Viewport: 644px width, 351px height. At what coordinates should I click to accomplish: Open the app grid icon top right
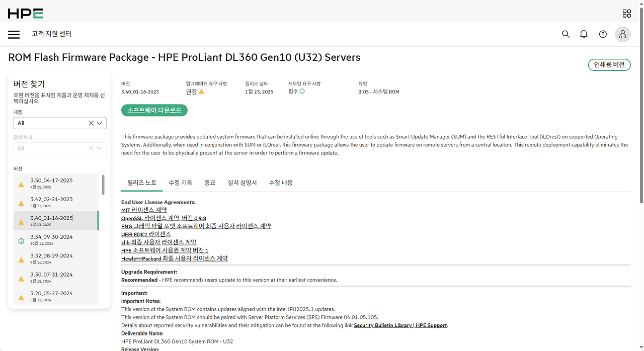point(626,14)
